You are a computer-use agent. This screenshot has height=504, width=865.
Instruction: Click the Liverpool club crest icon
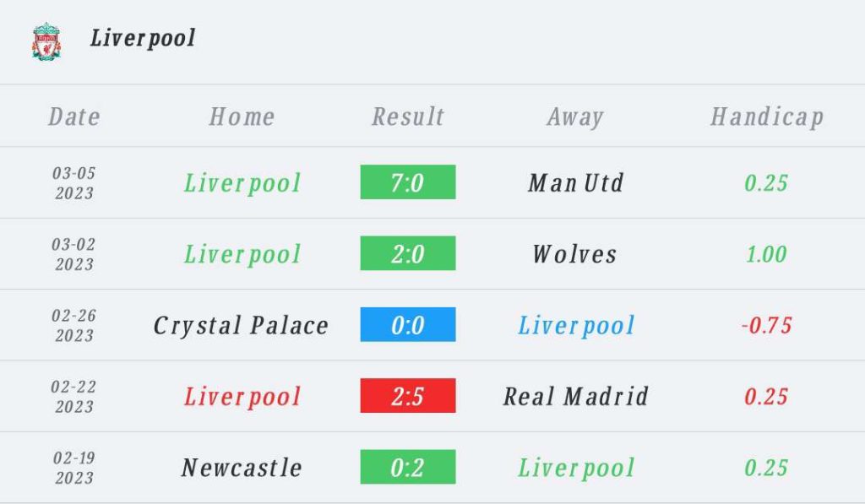point(46,41)
